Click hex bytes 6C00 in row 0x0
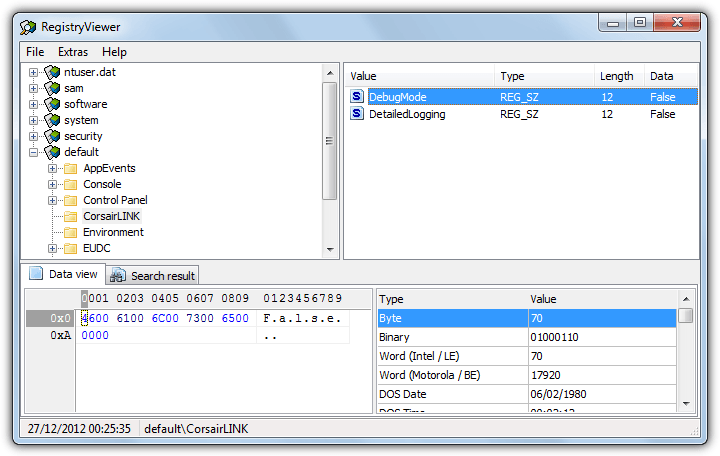 point(165,318)
